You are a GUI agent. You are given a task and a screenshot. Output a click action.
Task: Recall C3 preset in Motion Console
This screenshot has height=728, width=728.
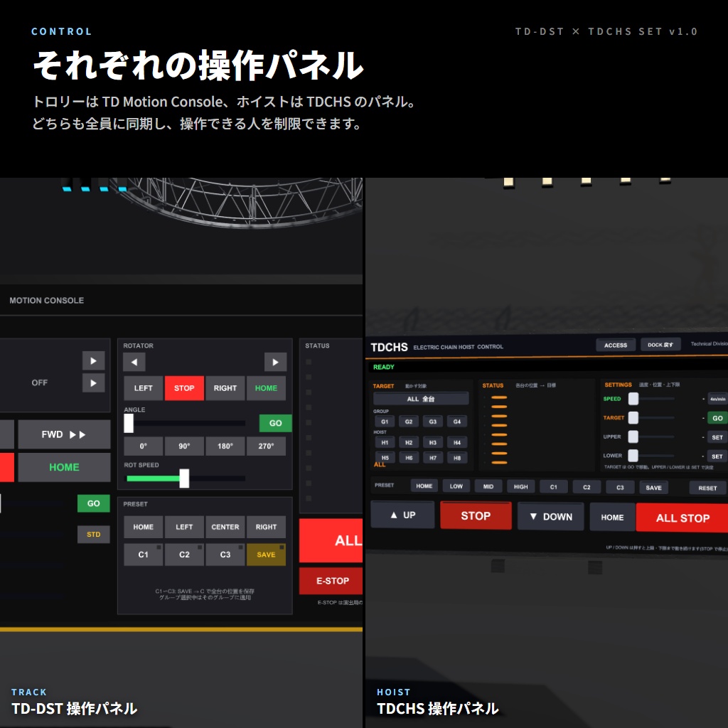225,555
